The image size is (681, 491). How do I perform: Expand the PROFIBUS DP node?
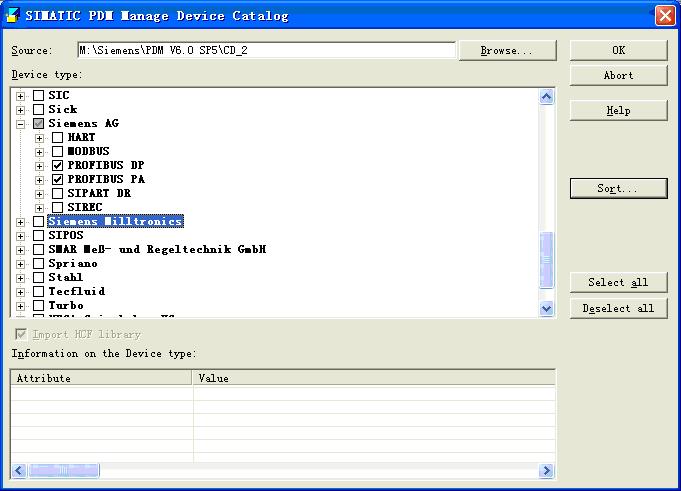point(40,166)
